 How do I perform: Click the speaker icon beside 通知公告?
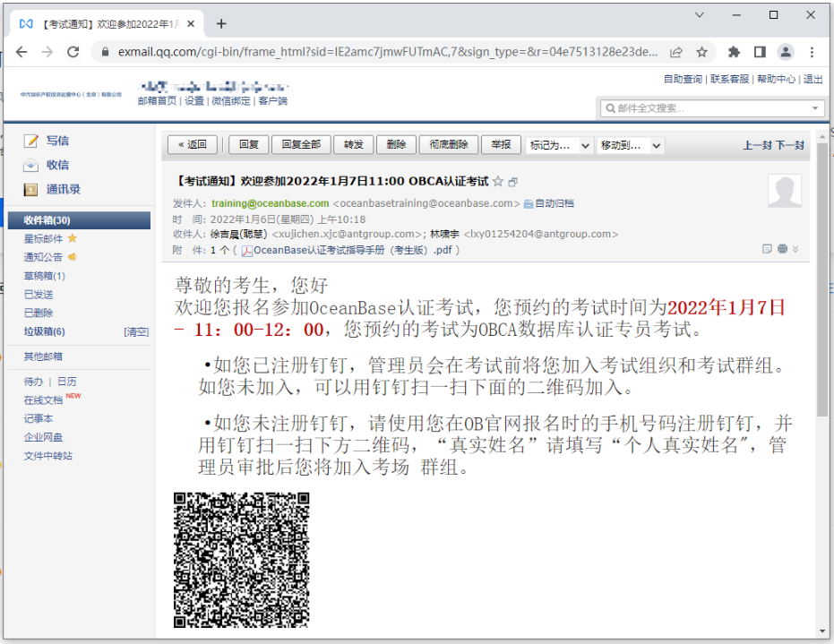[73, 257]
